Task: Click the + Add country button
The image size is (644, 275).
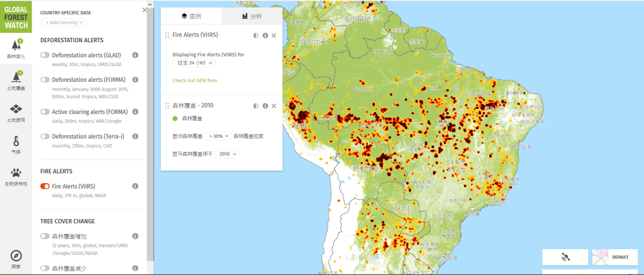Action: 64,23
